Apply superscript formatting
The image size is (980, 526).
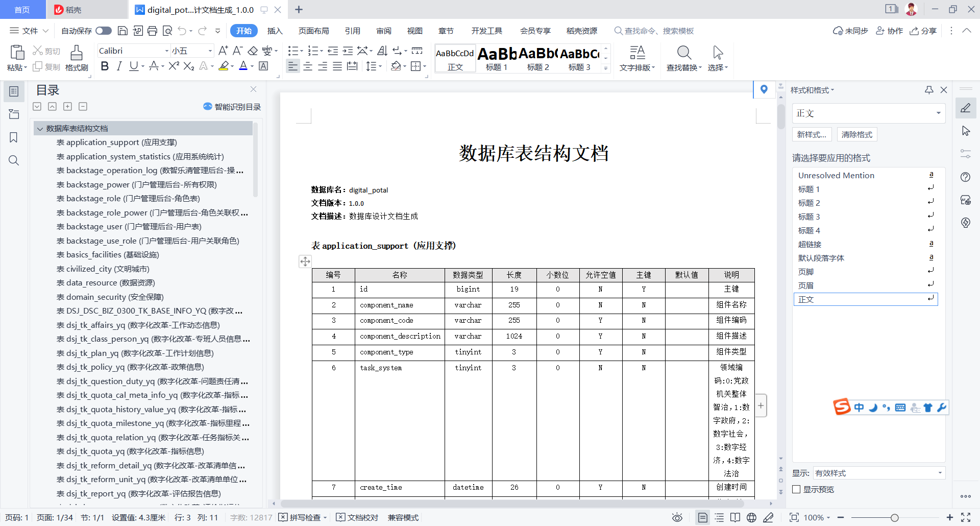coord(173,66)
